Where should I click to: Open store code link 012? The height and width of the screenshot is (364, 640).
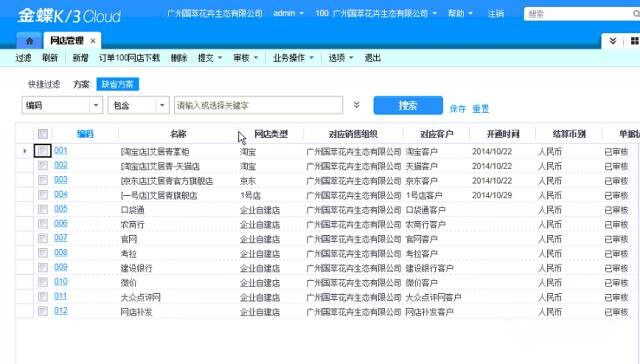(x=60, y=311)
